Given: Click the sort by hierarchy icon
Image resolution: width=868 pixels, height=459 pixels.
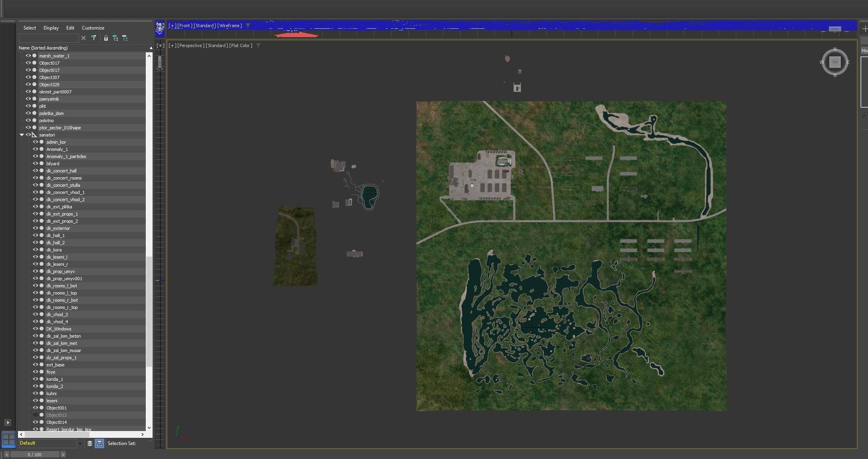Looking at the screenshot, I should (x=99, y=443).
